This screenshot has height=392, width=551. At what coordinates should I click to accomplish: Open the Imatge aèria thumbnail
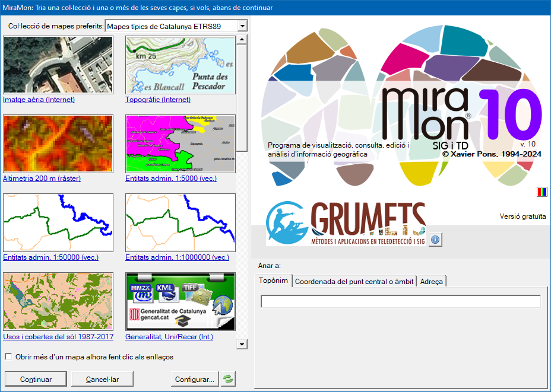tap(58, 65)
